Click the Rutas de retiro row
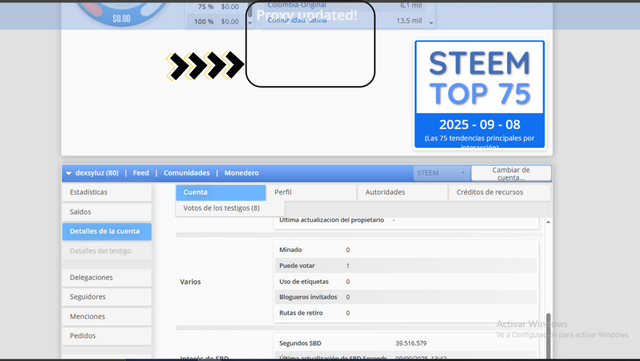 tap(406, 313)
